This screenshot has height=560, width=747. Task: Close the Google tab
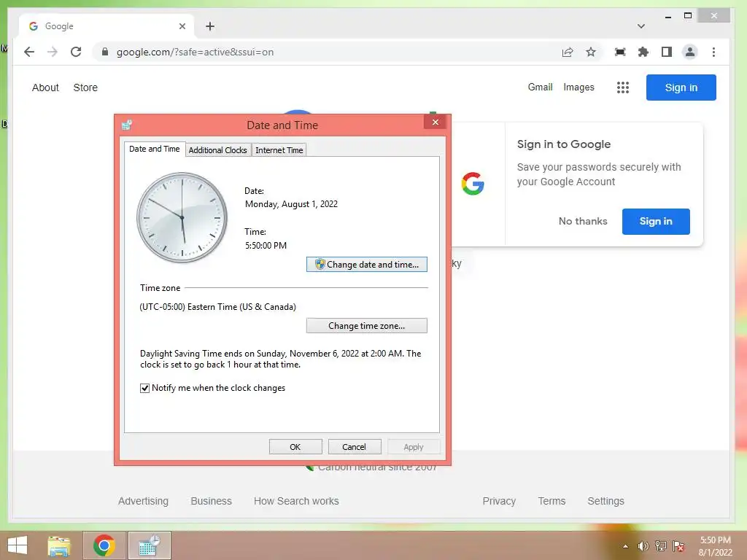coord(182,26)
